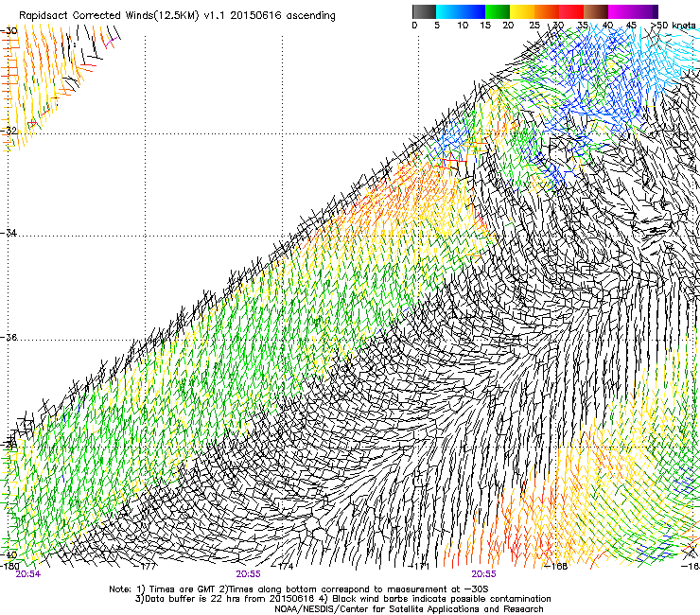Click the '45' legend scale label
Screen dimensions: 700x615
point(631,25)
